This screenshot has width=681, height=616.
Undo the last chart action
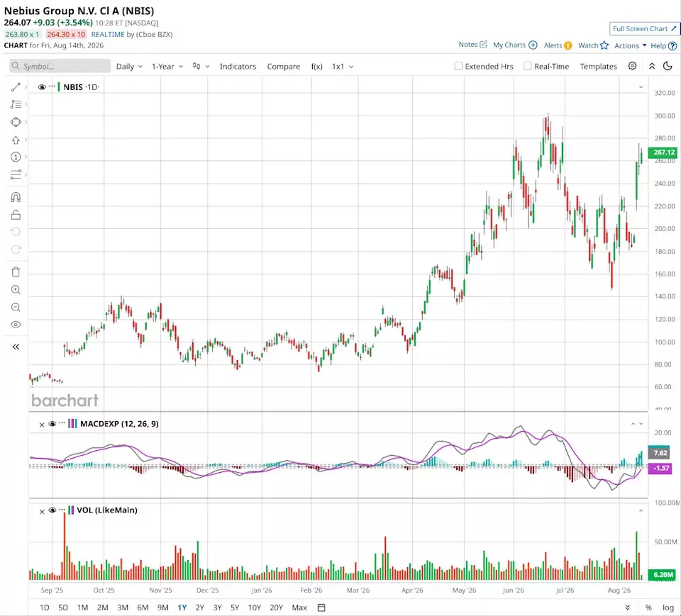[16, 232]
